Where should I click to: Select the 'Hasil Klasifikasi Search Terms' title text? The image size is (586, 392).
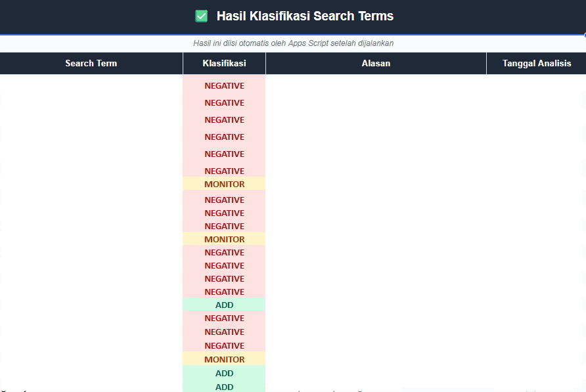point(305,16)
